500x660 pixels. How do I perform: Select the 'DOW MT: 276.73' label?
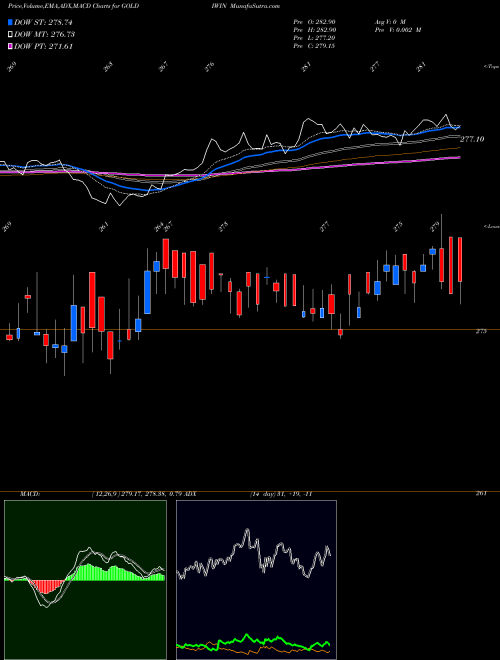(44, 34)
